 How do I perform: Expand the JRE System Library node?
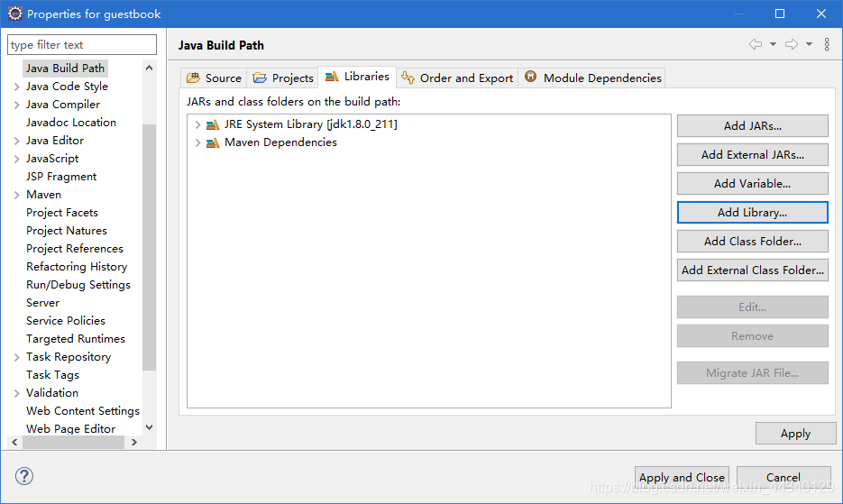point(197,124)
